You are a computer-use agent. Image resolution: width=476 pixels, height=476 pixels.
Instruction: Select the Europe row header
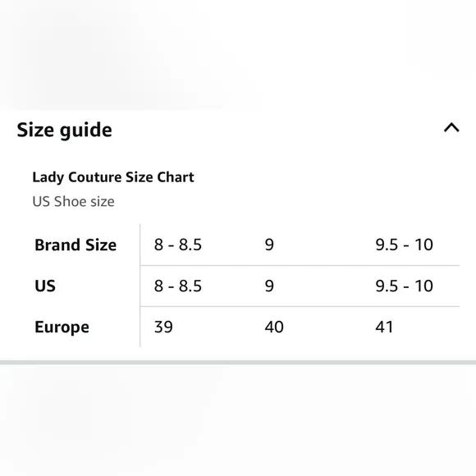[x=62, y=327]
